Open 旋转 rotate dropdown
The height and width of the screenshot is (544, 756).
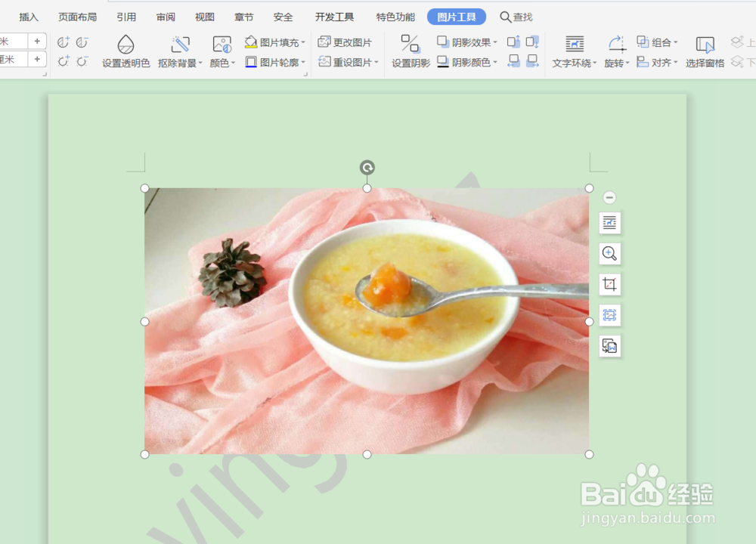pos(617,51)
